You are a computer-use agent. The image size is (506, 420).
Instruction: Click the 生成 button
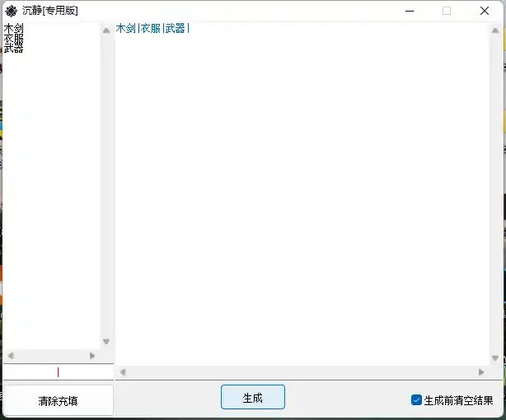point(253,397)
